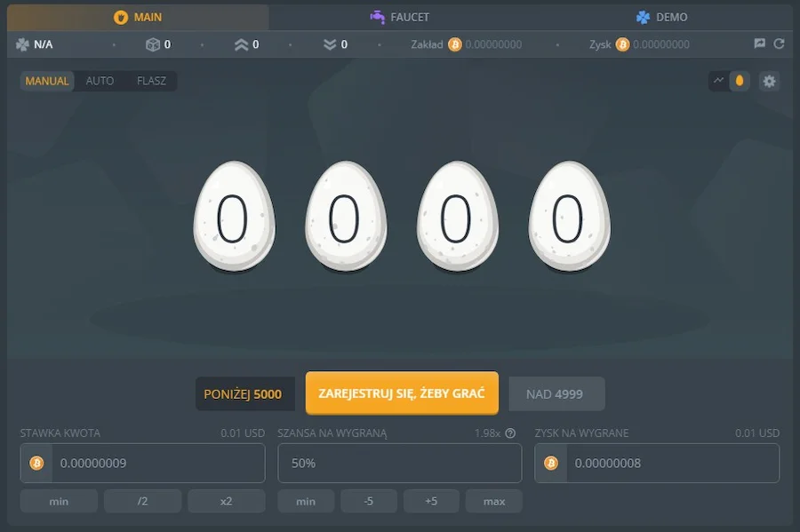The image size is (800, 532).
Task: Select MANUAL betting mode
Action: (x=47, y=81)
